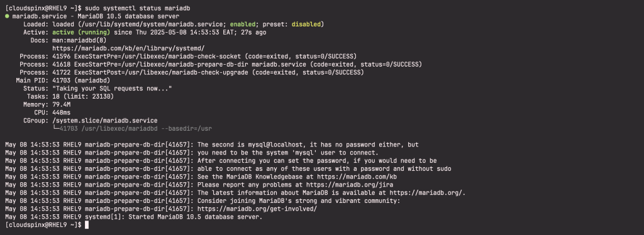Click the CGroup tree branch for 41703
The image size is (644, 235).
[x=132, y=129]
